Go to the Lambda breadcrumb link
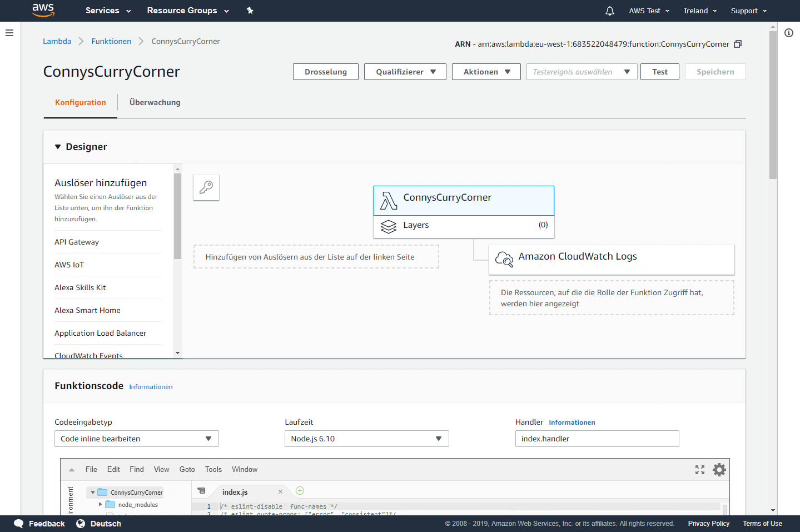Image resolution: width=800 pixels, height=532 pixels. point(57,41)
